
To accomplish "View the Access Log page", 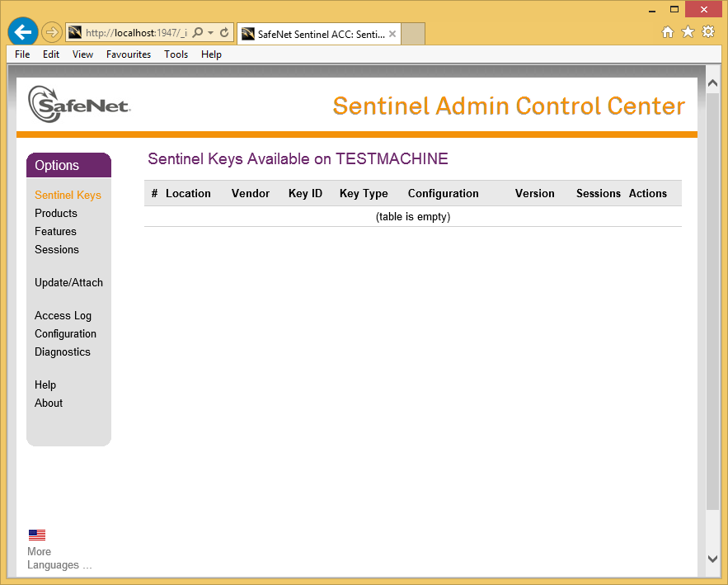I will coord(63,315).
